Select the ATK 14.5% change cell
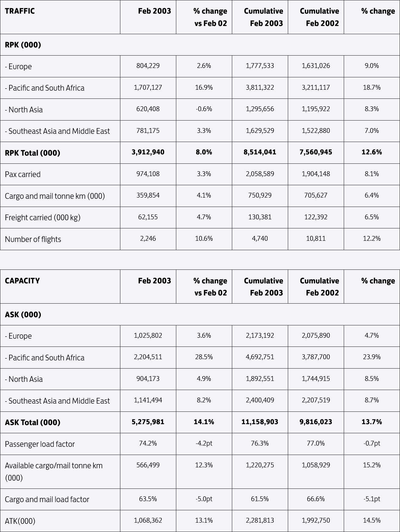Screen dimensions: 400x532 coord(372,521)
